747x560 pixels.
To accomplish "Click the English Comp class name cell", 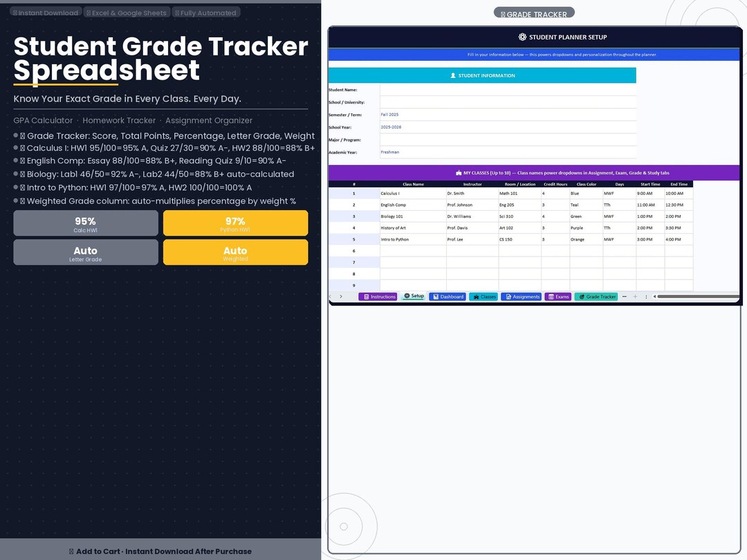I will coord(413,205).
